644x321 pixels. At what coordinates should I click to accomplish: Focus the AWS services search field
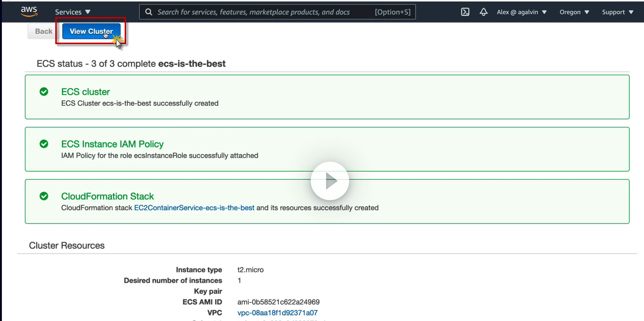260,12
